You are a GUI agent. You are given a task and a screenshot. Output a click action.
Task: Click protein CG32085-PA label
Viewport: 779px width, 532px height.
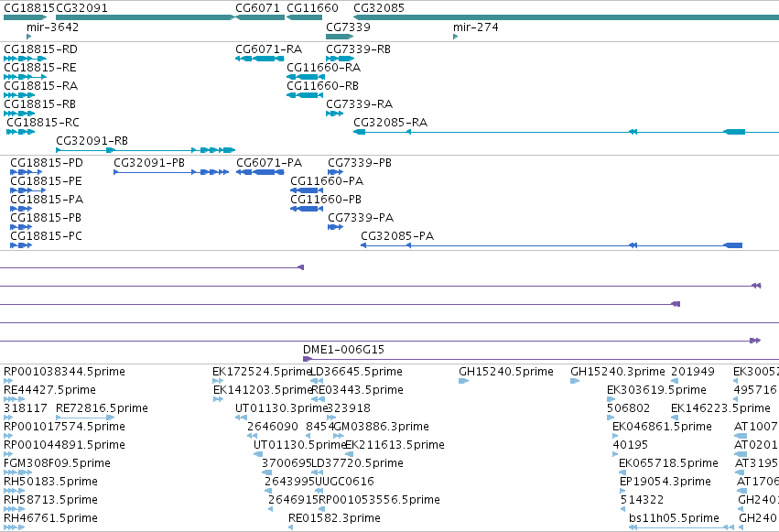pyautogui.click(x=397, y=236)
